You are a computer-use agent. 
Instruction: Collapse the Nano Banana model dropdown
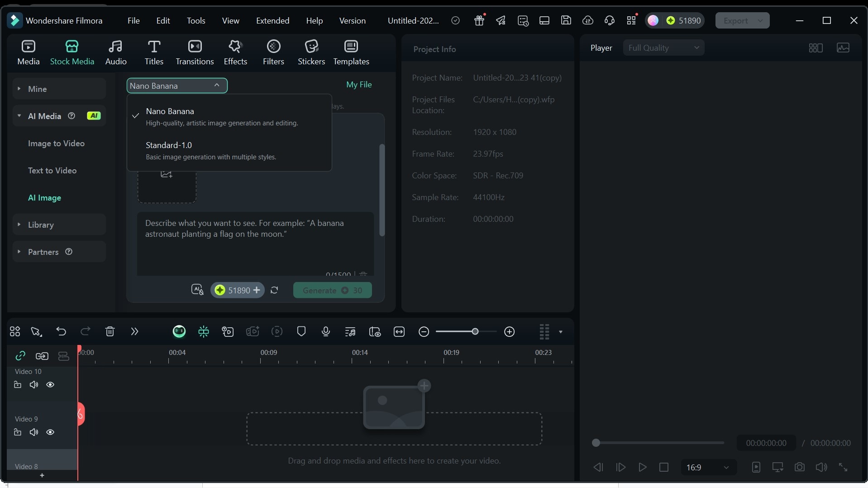177,86
